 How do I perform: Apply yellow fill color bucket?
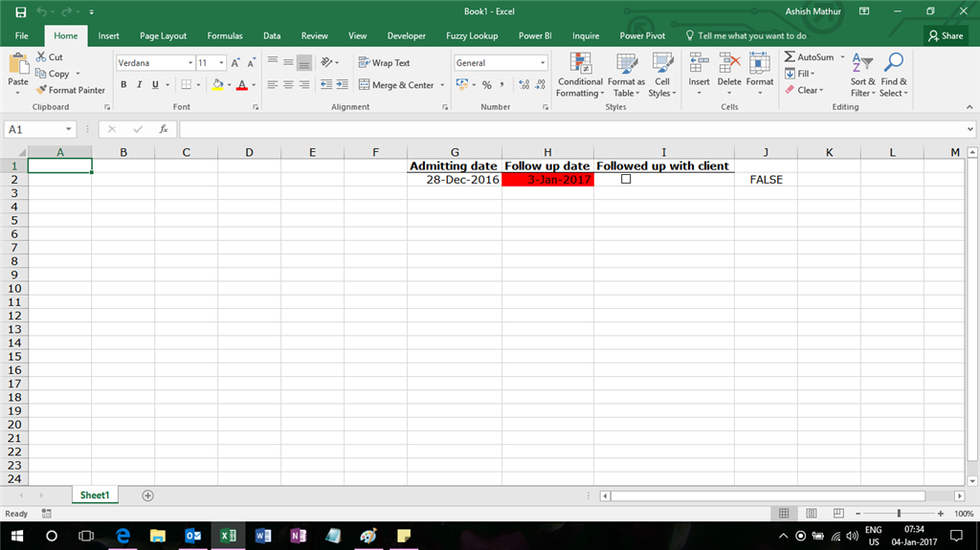coord(217,84)
